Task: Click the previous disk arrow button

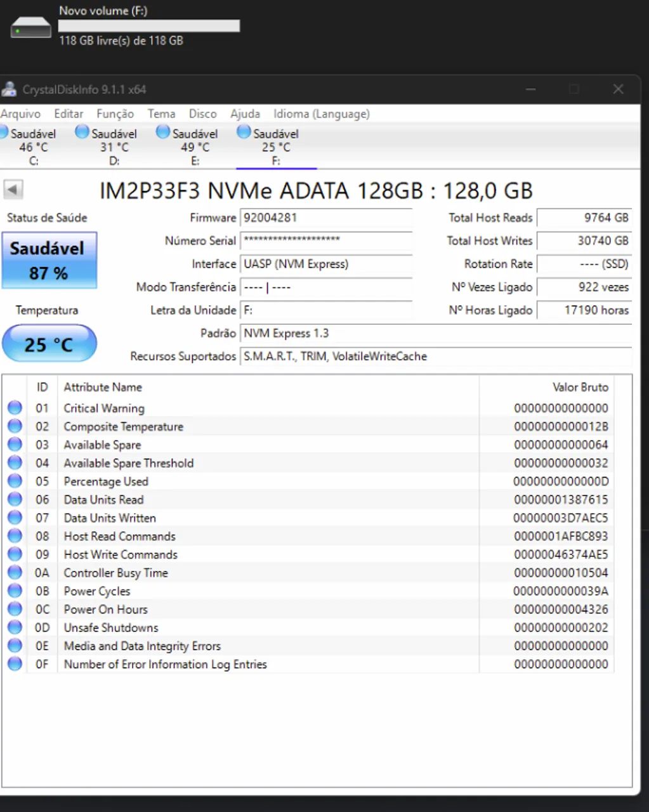Action: [13, 189]
